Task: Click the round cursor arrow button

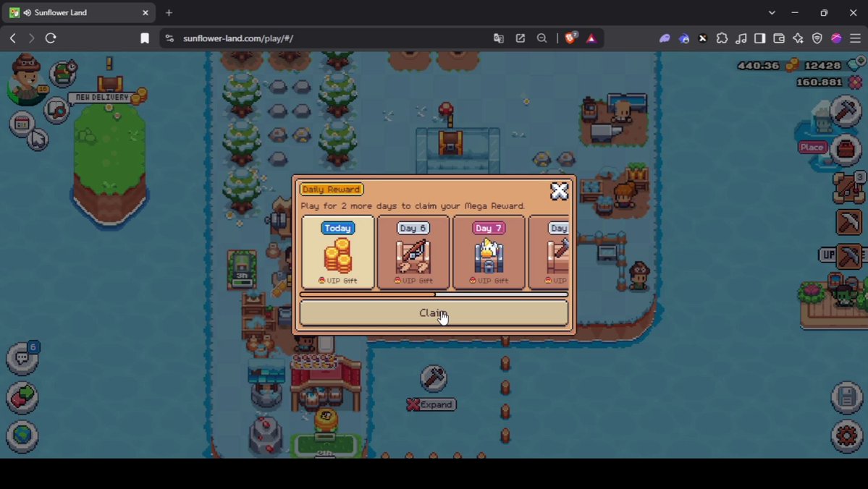Action: [x=38, y=140]
